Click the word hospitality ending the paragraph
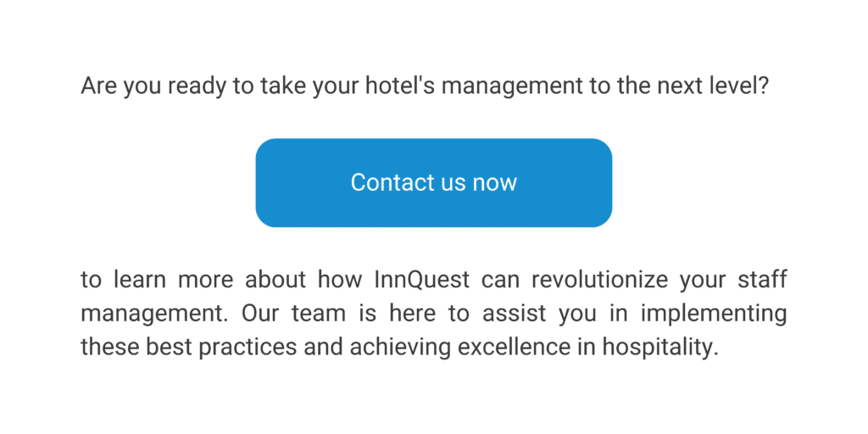The height and width of the screenshot is (434, 868). click(659, 348)
